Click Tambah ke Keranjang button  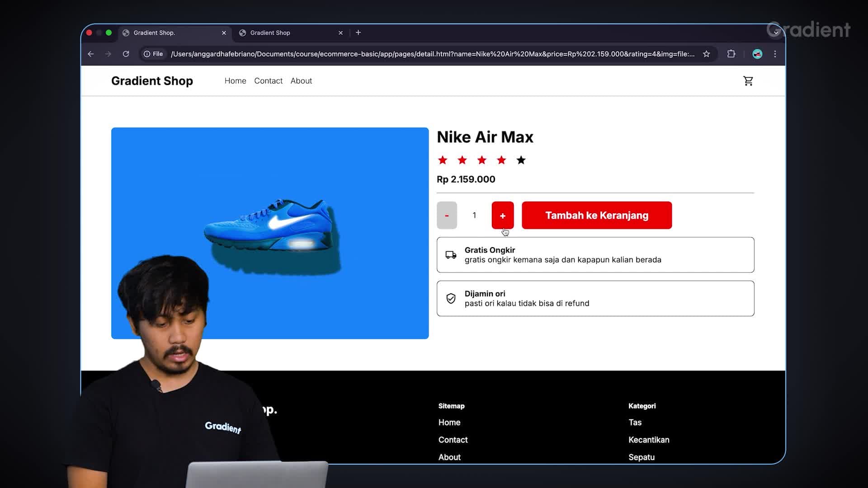[x=597, y=215]
